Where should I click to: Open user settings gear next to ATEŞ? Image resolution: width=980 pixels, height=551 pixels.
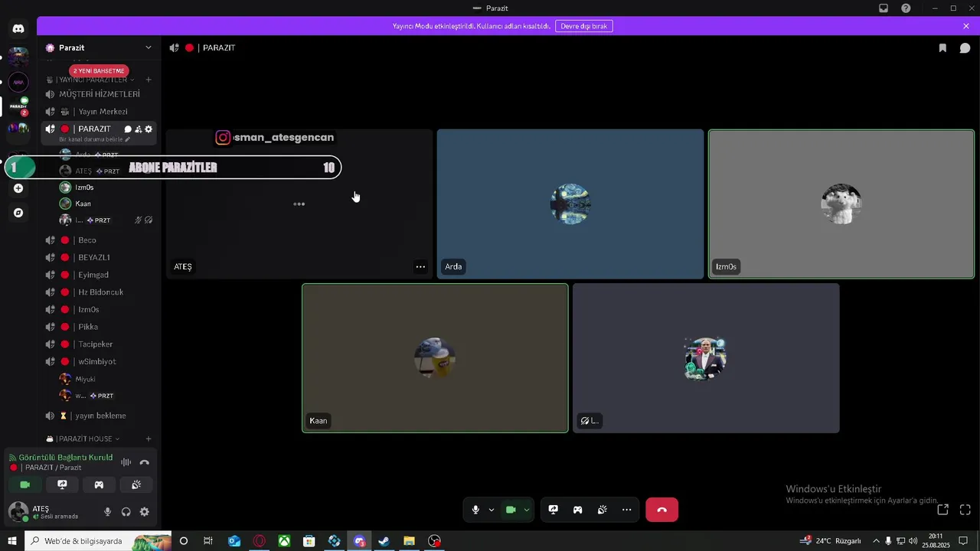tap(144, 512)
